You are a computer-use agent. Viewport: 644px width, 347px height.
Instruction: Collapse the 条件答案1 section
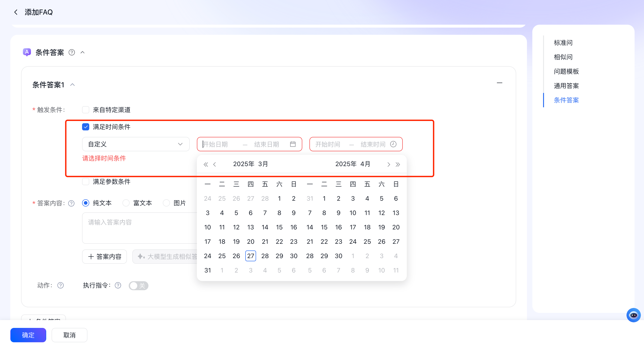point(73,85)
